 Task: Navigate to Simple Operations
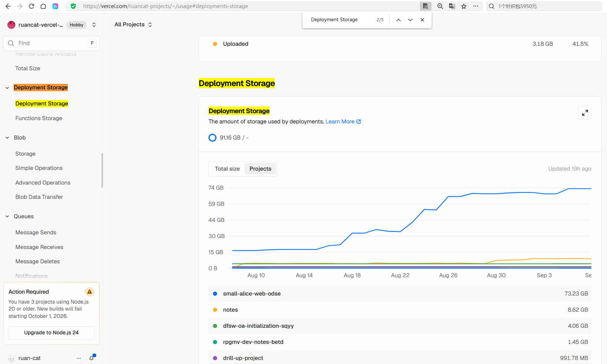[x=39, y=168]
